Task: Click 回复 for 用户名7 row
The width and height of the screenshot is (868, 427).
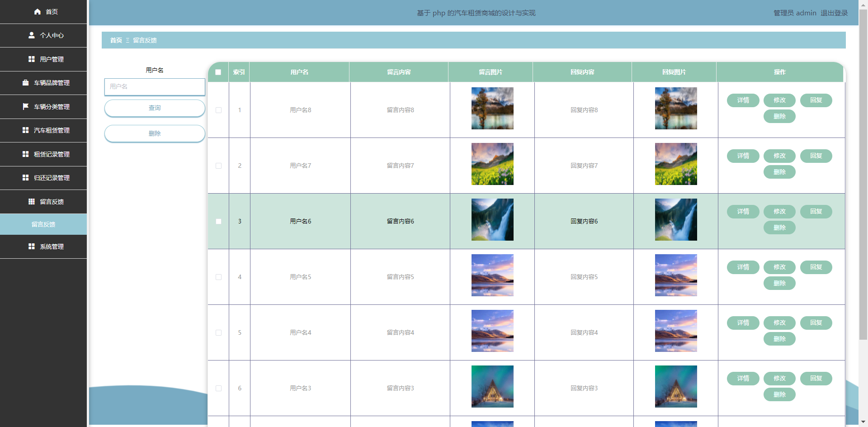Action: coord(816,156)
